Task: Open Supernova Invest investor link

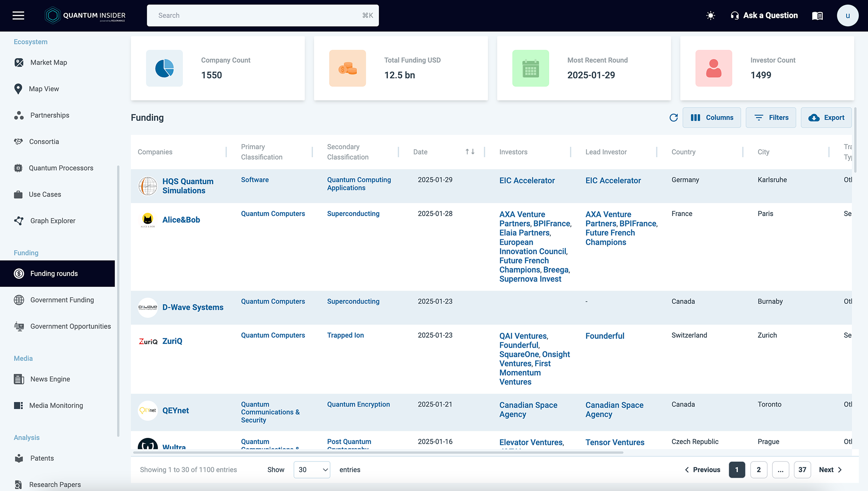Action: 530,279
